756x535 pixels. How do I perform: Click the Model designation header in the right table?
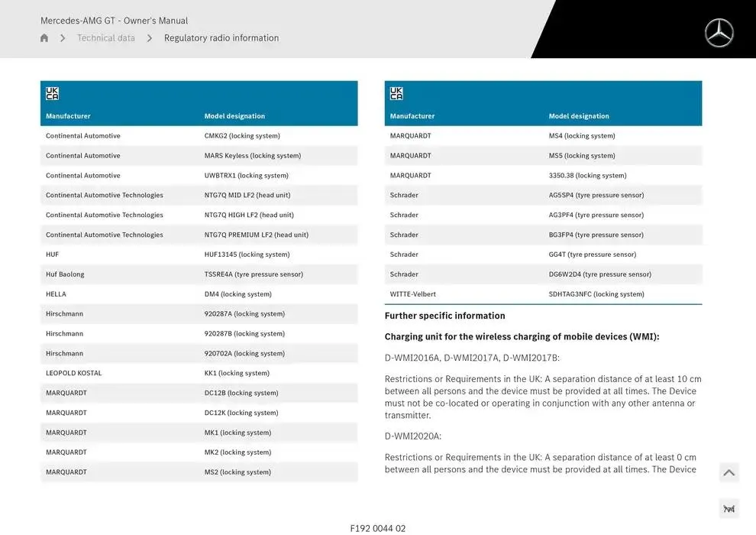(579, 116)
